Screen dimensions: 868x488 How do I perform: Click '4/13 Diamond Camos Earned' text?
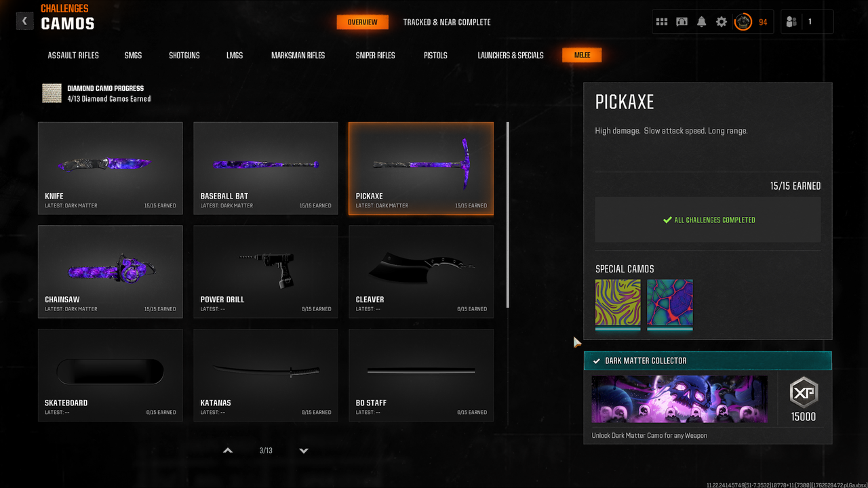tap(109, 99)
